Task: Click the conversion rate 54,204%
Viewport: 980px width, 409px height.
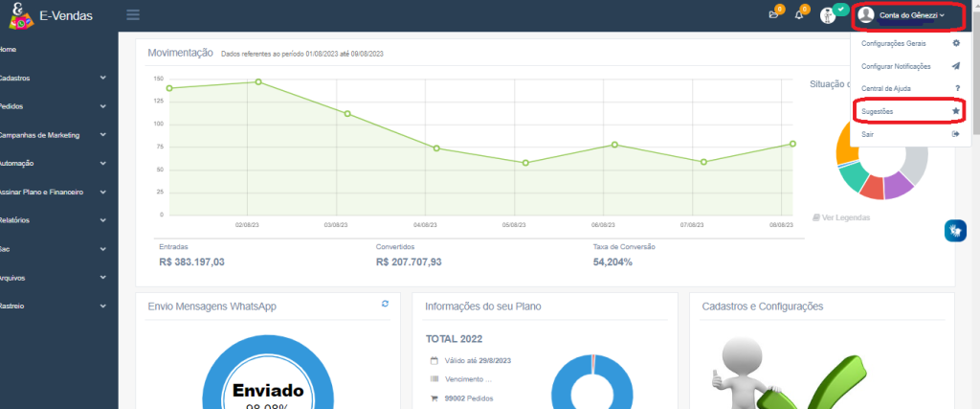Action: tap(612, 262)
